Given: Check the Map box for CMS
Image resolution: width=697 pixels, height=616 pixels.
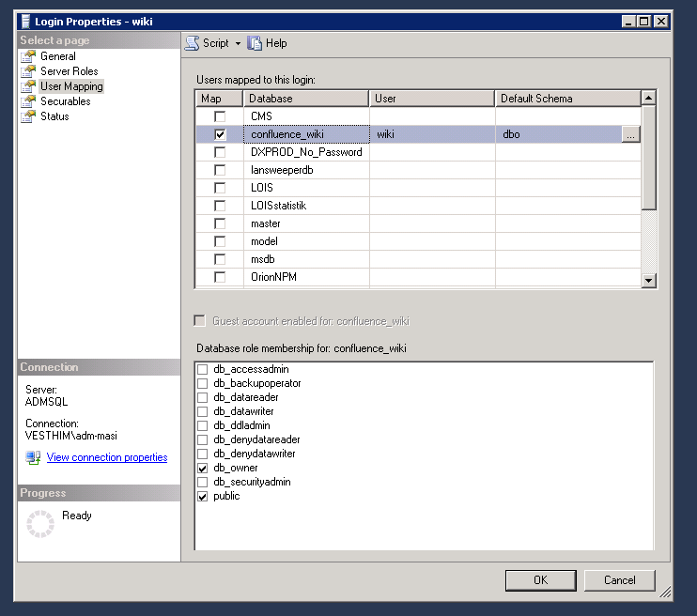Looking at the screenshot, I should (220, 116).
